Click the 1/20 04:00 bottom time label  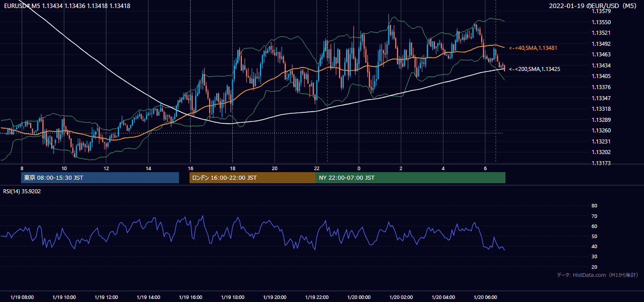(443, 297)
